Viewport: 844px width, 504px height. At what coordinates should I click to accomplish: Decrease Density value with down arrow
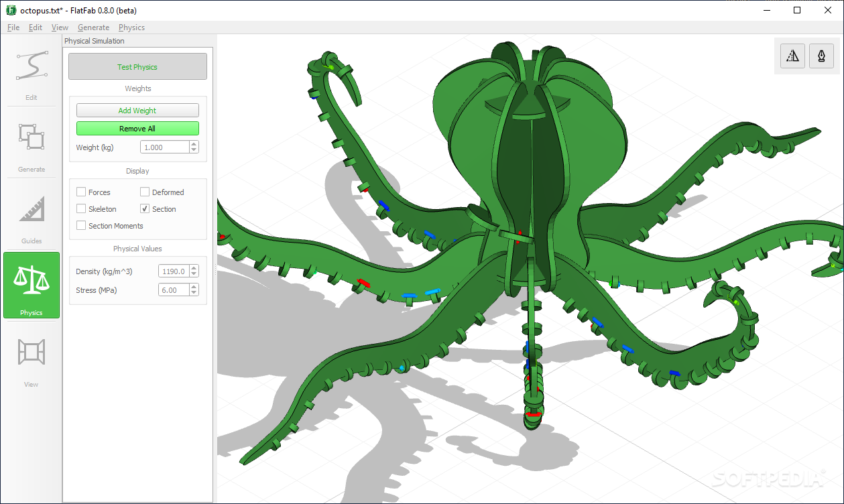194,274
